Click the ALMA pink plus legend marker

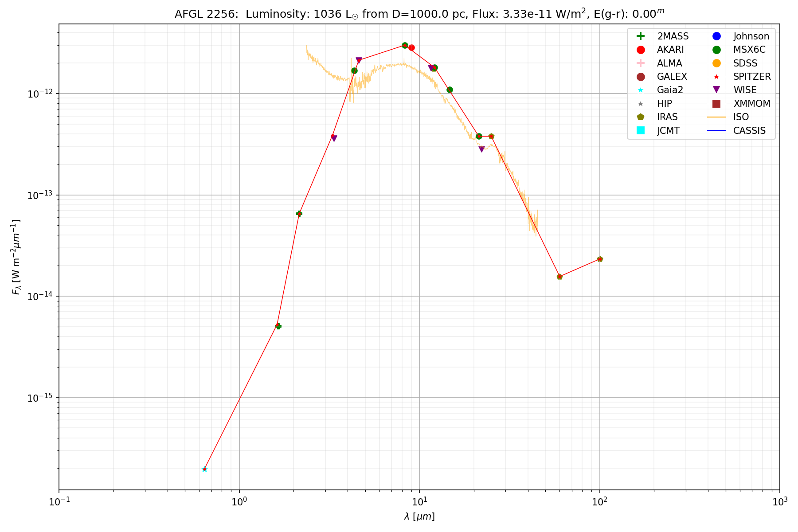pos(640,63)
